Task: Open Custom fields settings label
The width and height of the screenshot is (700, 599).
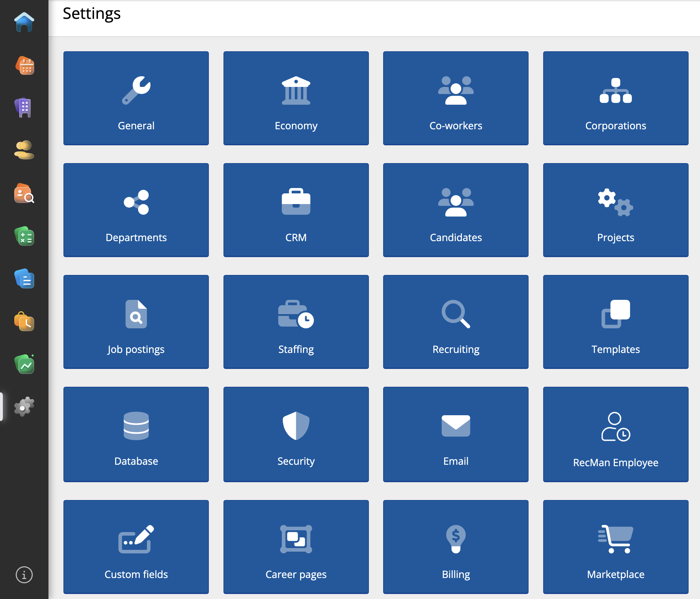Action: pos(136,574)
